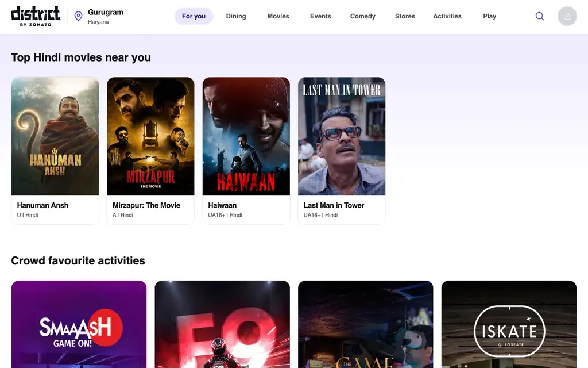Click 'UA16+ | Hindi' under Last Man in Tower
Image resolution: width=588 pixels, height=368 pixels.
(320, 215)
